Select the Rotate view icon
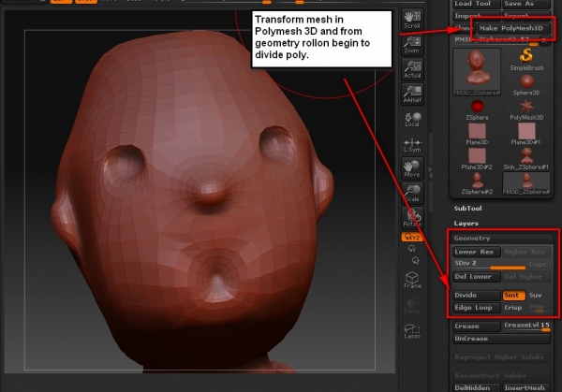The width and height of the screenshot is (562, 392). click(412, 218)
